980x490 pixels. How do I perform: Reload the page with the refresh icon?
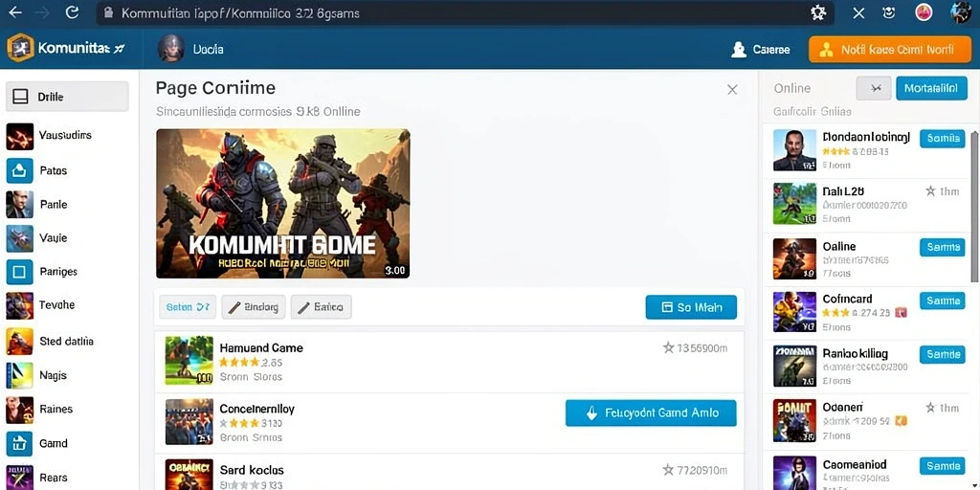(x=73, y=12)
